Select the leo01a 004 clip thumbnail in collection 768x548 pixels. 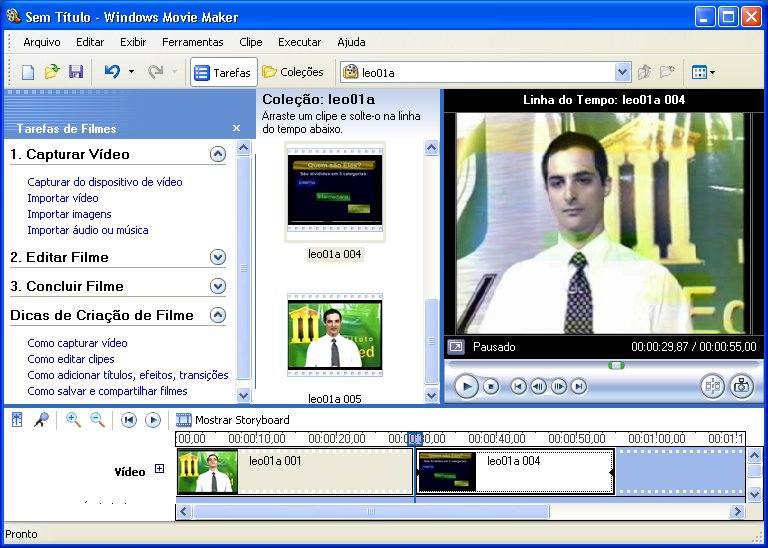335,191
